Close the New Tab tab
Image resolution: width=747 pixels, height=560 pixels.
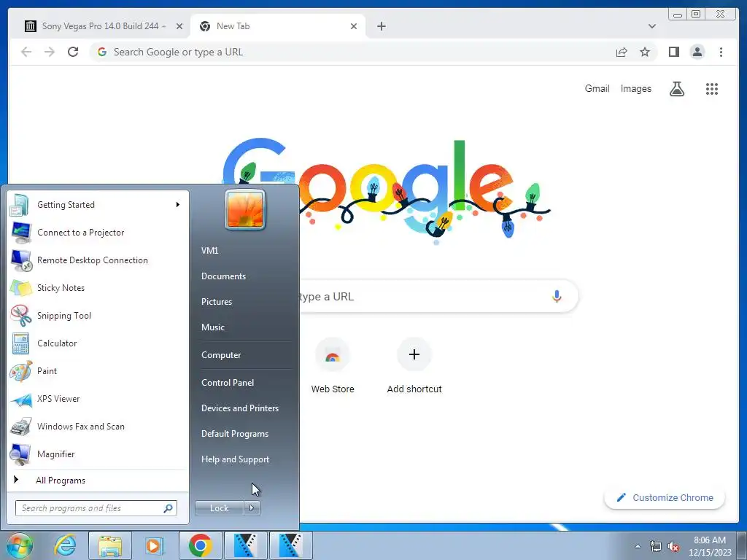(x=354, y=26)
